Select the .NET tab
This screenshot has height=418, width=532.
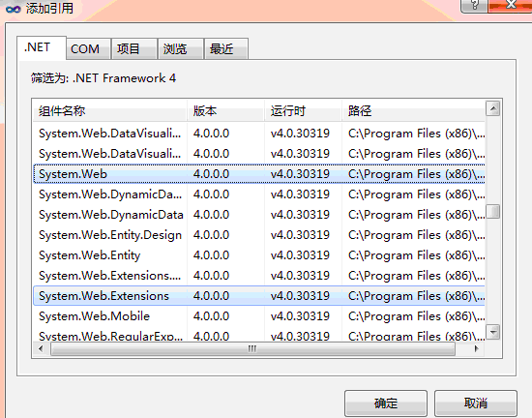coord(42,47)
